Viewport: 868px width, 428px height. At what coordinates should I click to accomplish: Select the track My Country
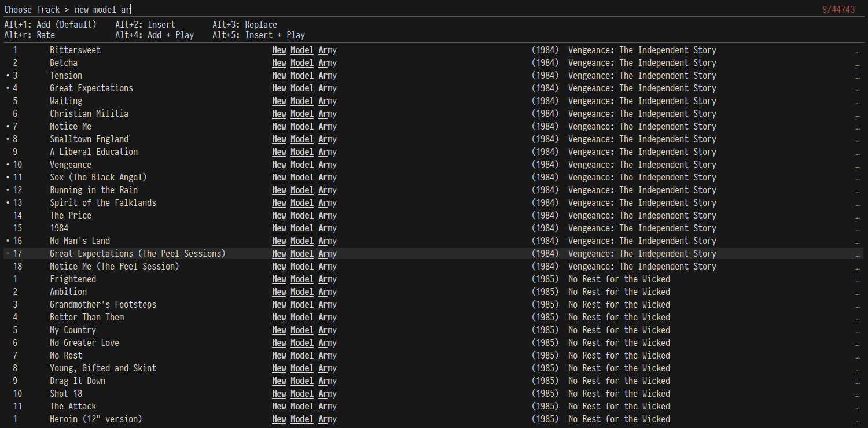tap(434, 330)
